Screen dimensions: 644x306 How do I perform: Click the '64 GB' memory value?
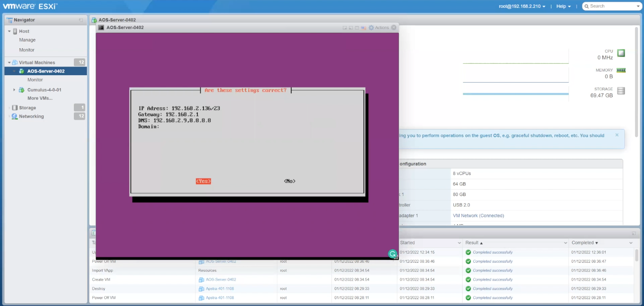[x=459, y=184]
